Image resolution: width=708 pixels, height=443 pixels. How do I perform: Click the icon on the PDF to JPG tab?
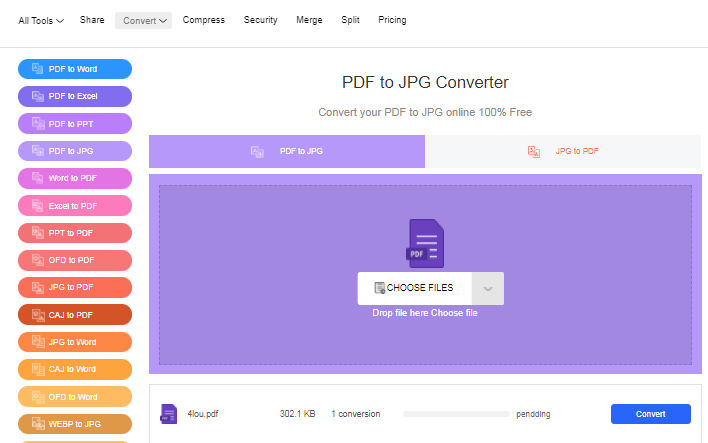tap(257, 152)
